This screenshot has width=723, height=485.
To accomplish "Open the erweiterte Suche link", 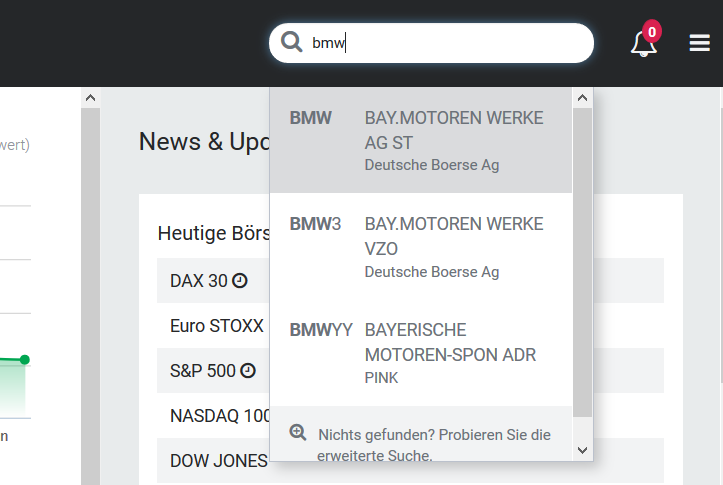I will tap(421, 434).
